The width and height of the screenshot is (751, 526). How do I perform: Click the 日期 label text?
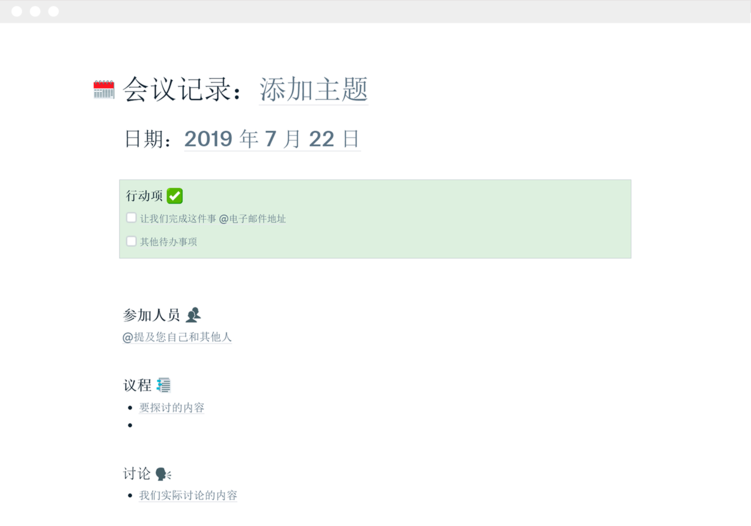148,139
